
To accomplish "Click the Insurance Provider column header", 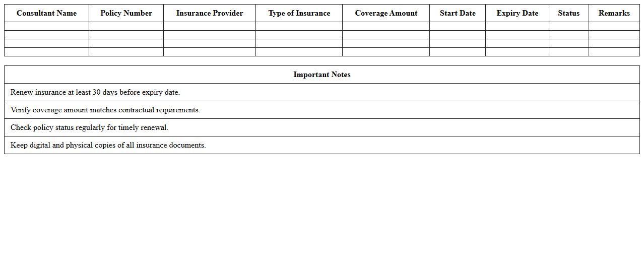I will point(210,13).
